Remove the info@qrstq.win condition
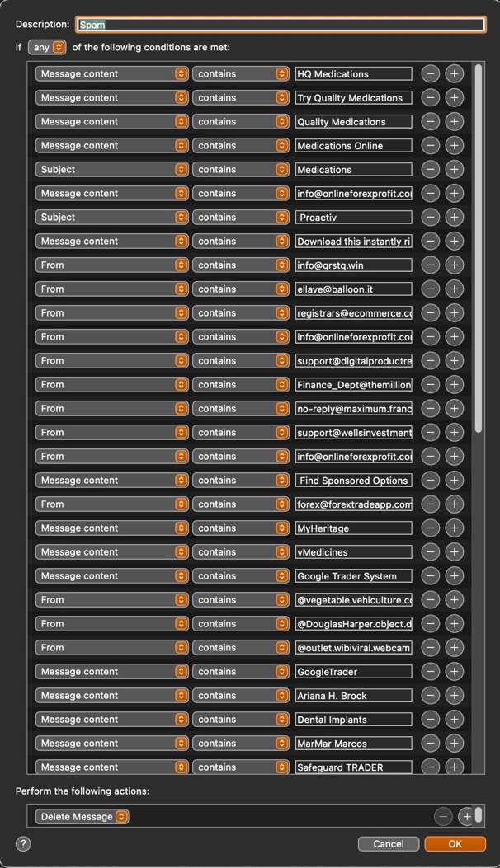The width and height of the screenshot is (500, 868). [x=430, y=265]
